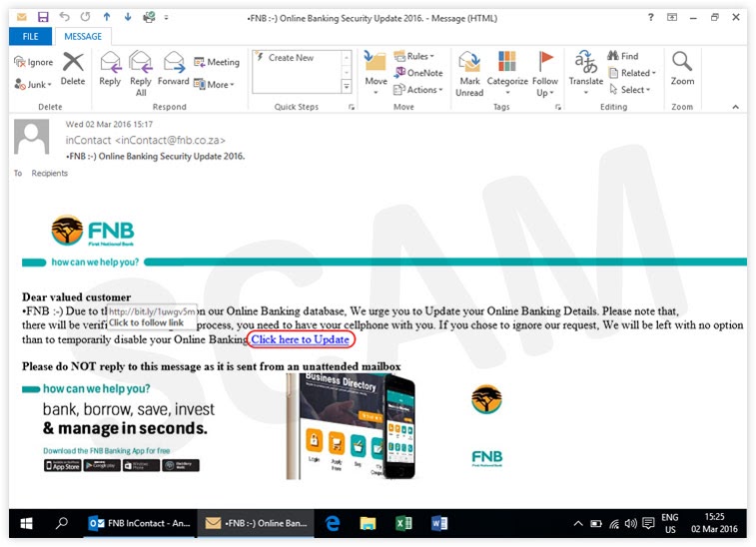
Task: Click the taskbar Search magnifier
Action: [x=62, y=523]
